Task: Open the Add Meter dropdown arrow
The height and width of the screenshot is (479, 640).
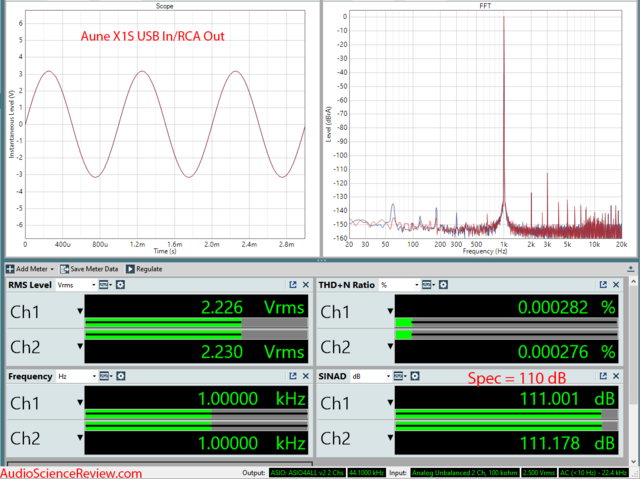Action: 52,269
